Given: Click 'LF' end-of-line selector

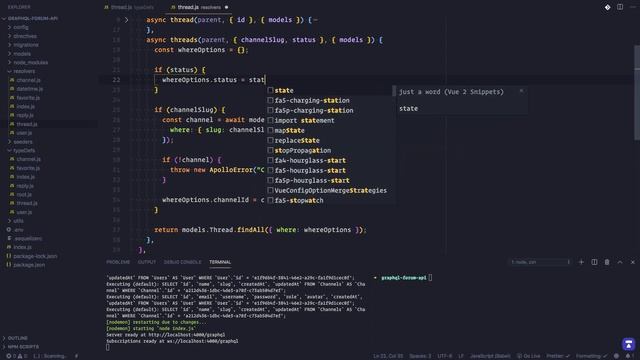Looking at the screenshot, I should click(460, 356).
